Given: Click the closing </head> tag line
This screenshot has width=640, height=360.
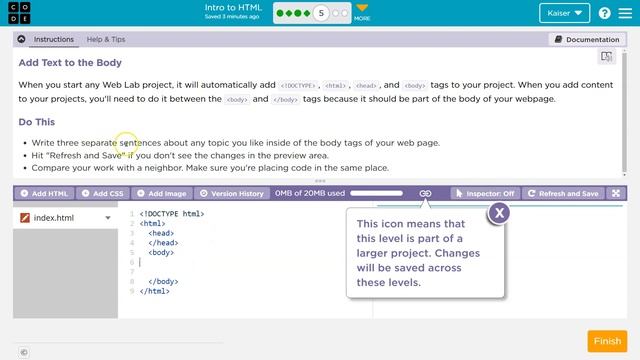Looking at the screenshot, I should click(163, 243).
